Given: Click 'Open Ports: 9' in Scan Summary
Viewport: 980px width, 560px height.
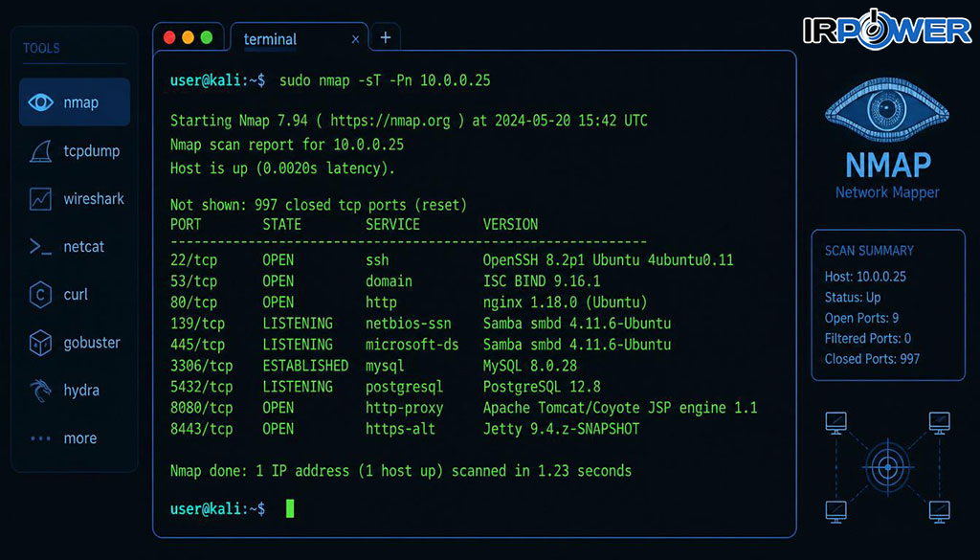Looking at the screenshot, I should click(x=861, y=318).
